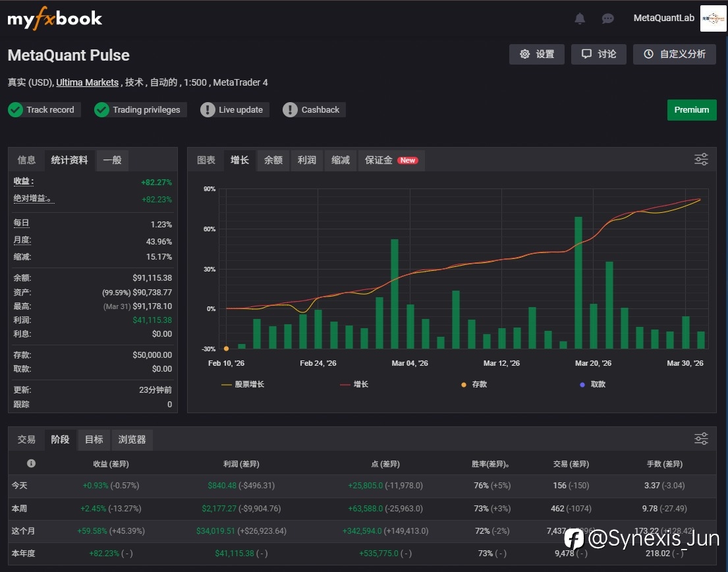Viewport: 728px width, 572px height.
Task: Click the 这个月 this month row label
Action: point(23,530)
